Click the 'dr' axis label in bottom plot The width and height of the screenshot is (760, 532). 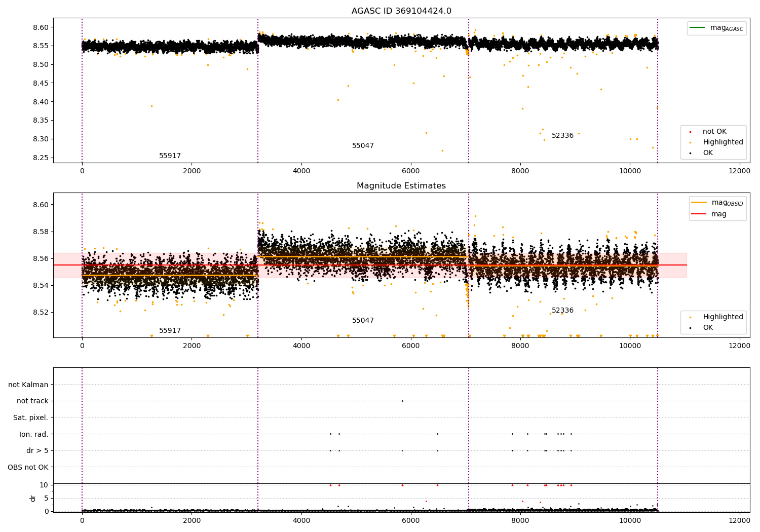pos(33,499)
